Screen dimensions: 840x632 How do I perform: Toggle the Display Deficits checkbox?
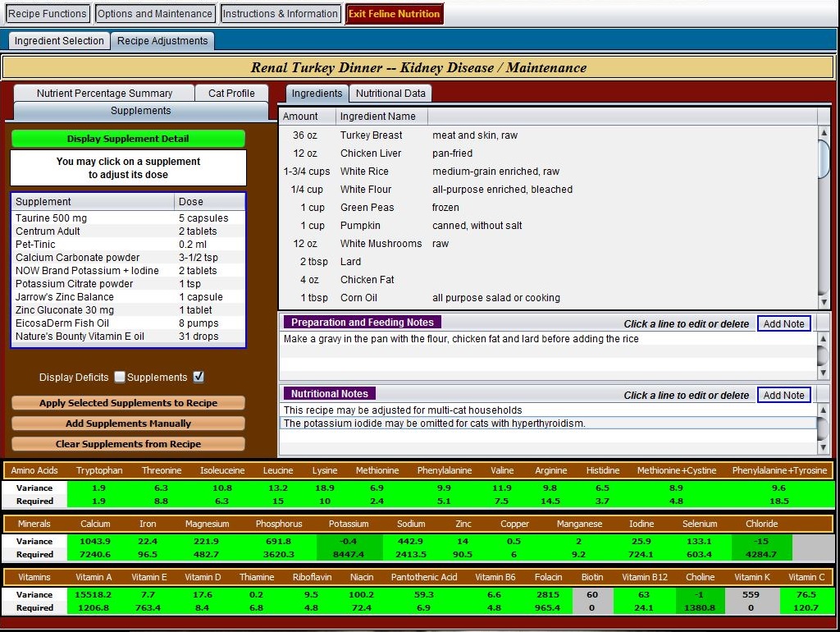tap(120, 377)
